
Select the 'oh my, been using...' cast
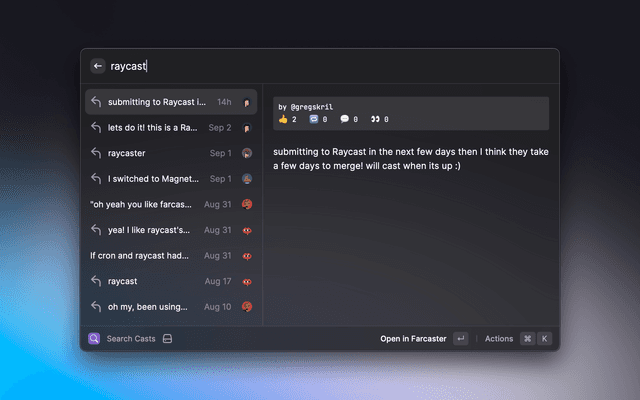(148, 306)
